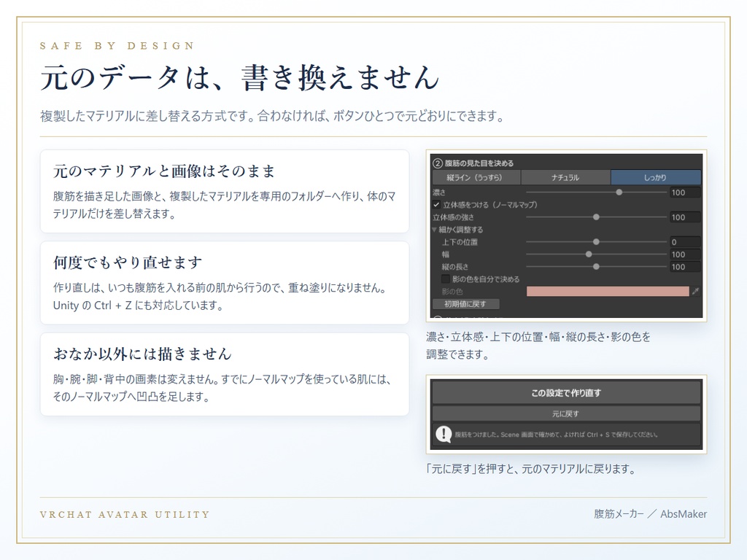Click the 元のマテリアルと画像はそのまま card heading

click(164, 171)
